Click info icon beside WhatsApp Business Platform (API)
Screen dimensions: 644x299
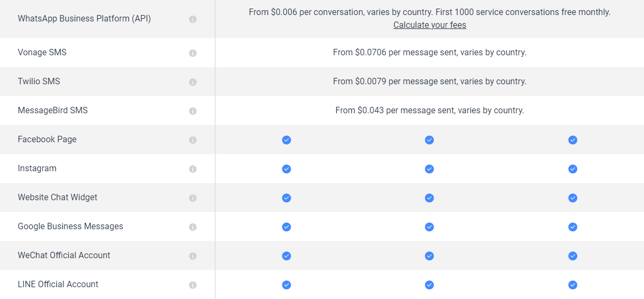193,19
